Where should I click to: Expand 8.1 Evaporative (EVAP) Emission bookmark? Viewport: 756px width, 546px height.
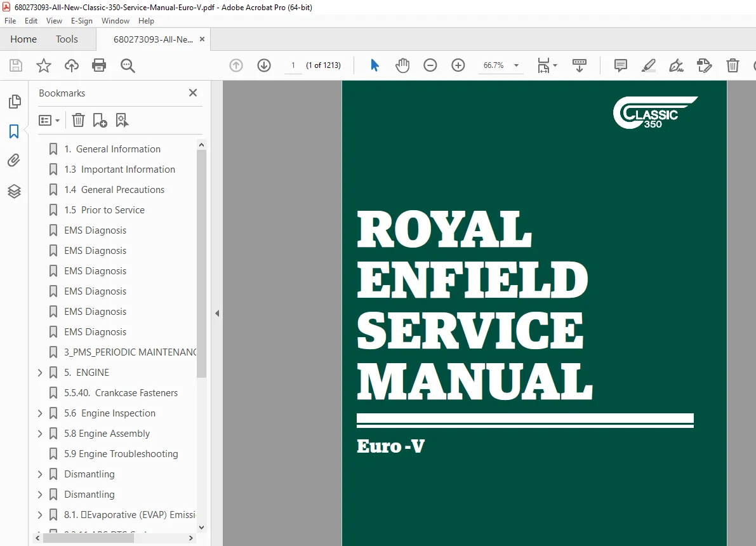[x=40, y=515]
